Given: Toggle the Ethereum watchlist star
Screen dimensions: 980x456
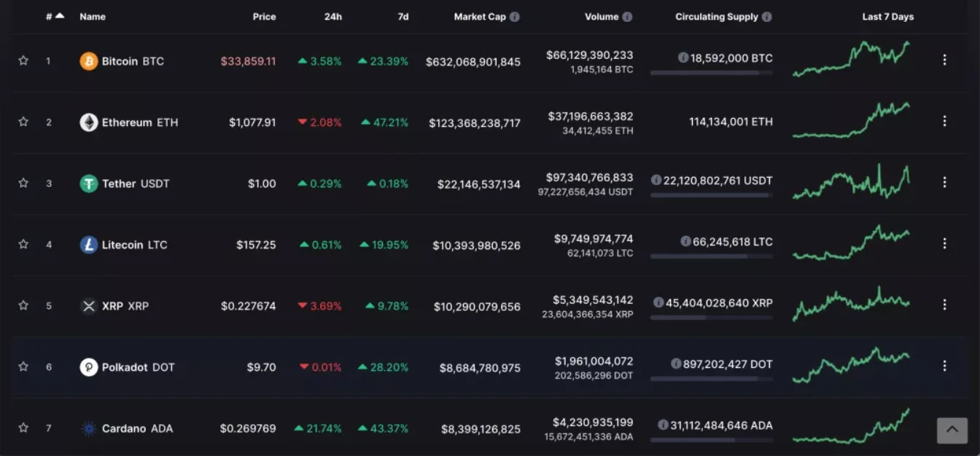Looking at the screenshot, I should [x=23, y=122].
